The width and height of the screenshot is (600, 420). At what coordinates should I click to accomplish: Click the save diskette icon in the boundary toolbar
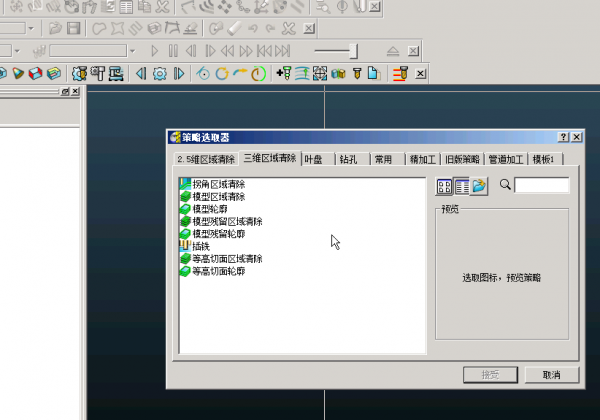pyautogui.click(x=73, y=28)
